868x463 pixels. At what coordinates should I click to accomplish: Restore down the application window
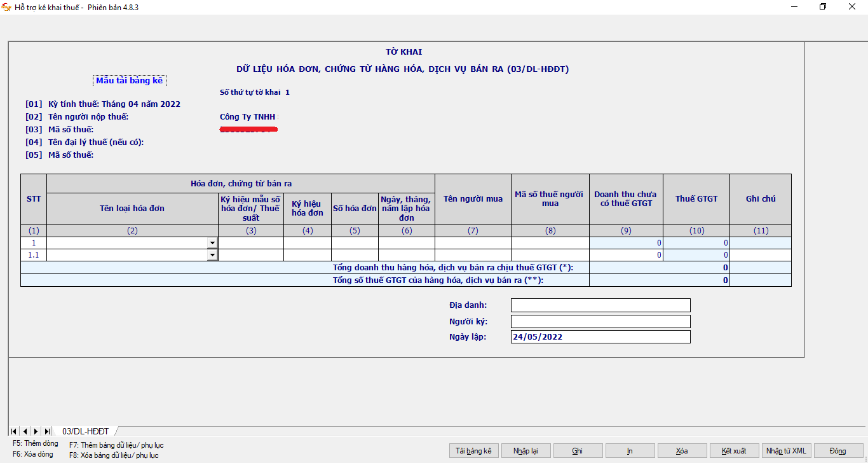823,7
